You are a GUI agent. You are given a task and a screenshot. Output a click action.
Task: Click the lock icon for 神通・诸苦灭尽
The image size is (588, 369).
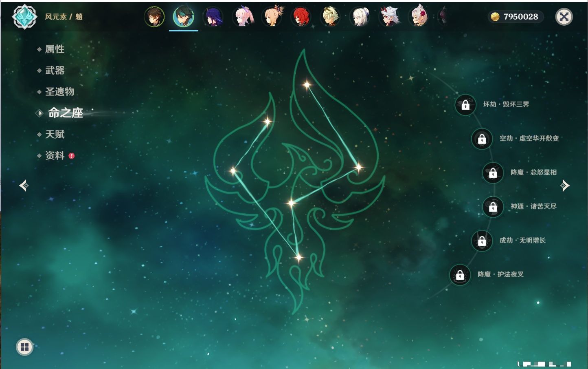tap(493, 207)
